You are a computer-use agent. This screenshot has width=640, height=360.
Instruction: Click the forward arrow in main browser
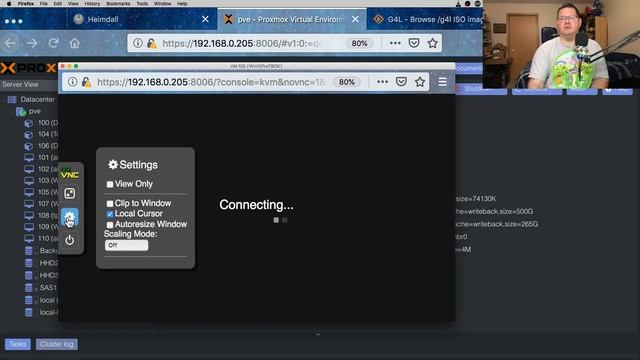point(32,43)
